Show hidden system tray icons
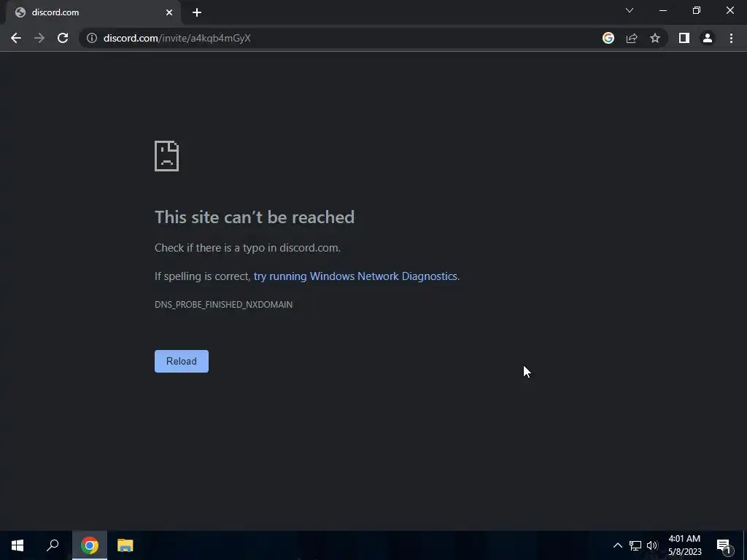Screen dimensions: 747x560 pos(617,545)
